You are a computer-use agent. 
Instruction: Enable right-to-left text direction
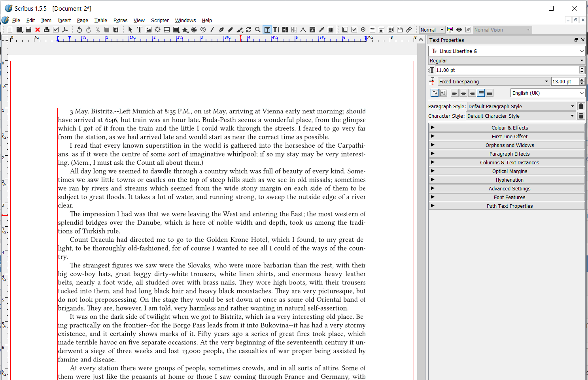[x=443, y=93]
